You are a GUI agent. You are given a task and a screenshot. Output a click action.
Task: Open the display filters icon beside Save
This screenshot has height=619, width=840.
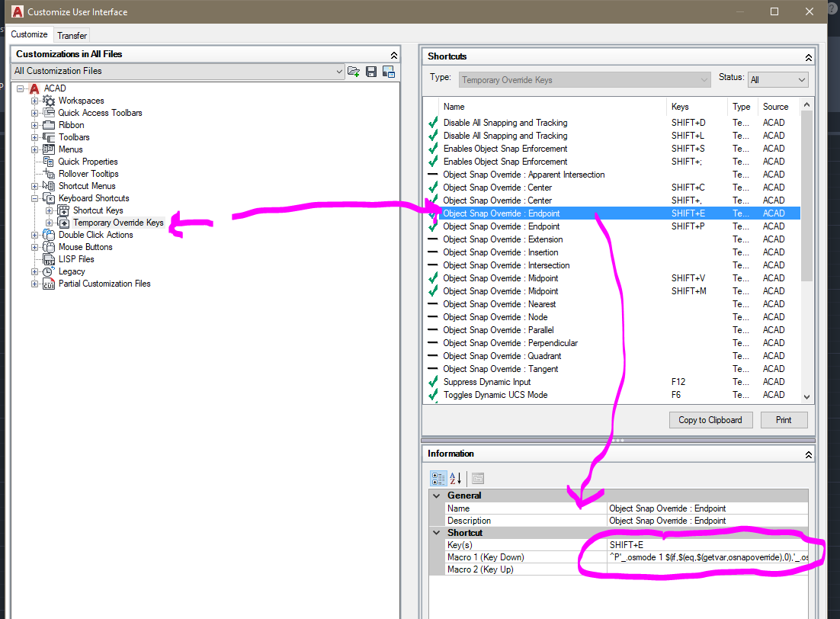(389, 71)
